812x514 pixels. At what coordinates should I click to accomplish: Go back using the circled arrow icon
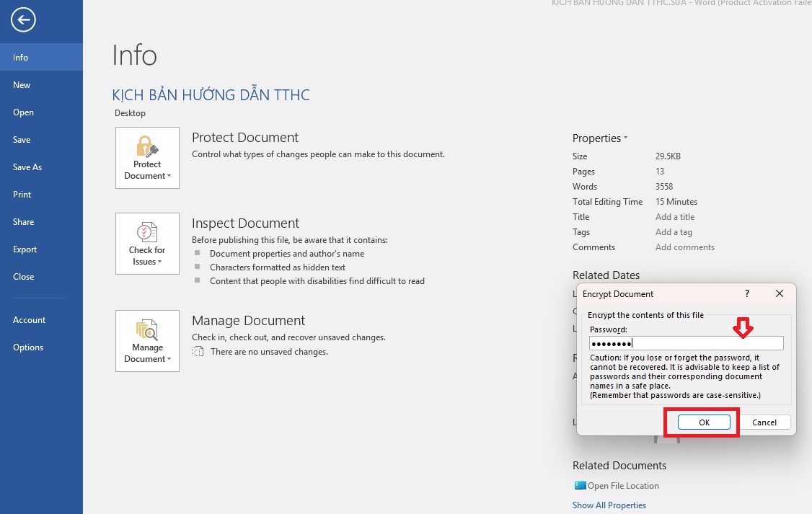[x=23, y=20]
